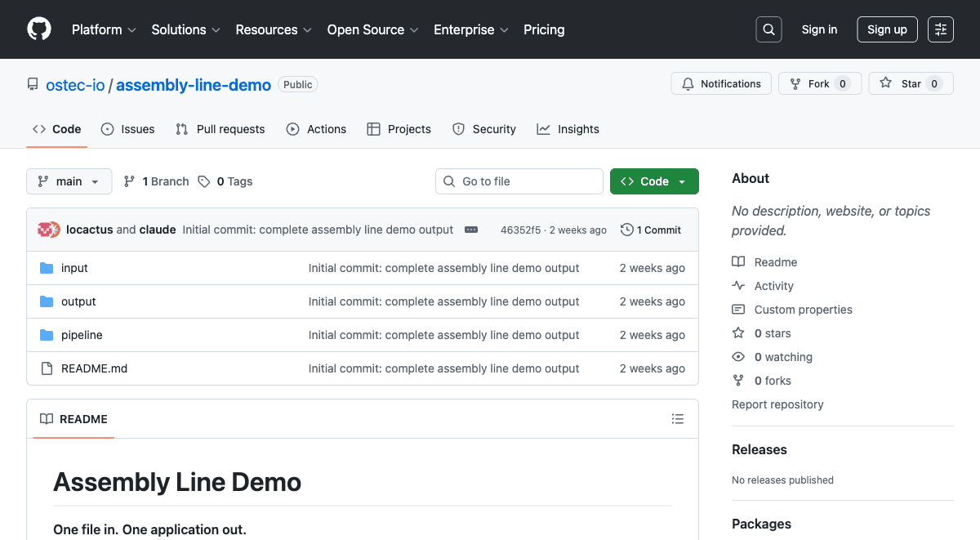Open the Platform navigation dropdown

104,29
